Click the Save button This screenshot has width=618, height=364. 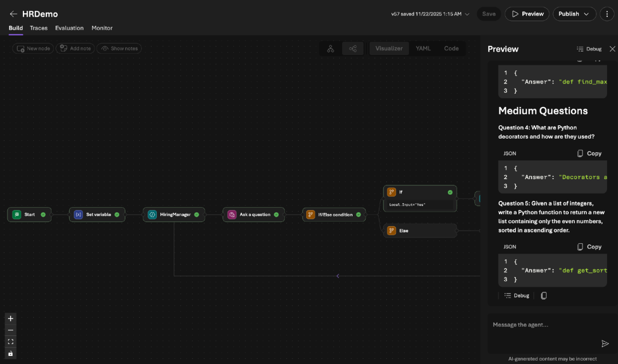[x=489, y=14]
